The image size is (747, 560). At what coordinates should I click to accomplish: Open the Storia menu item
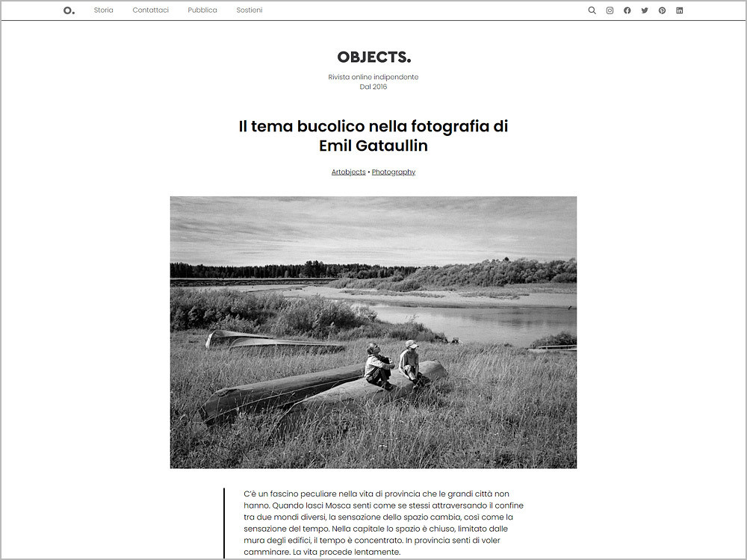pos(103,10)
